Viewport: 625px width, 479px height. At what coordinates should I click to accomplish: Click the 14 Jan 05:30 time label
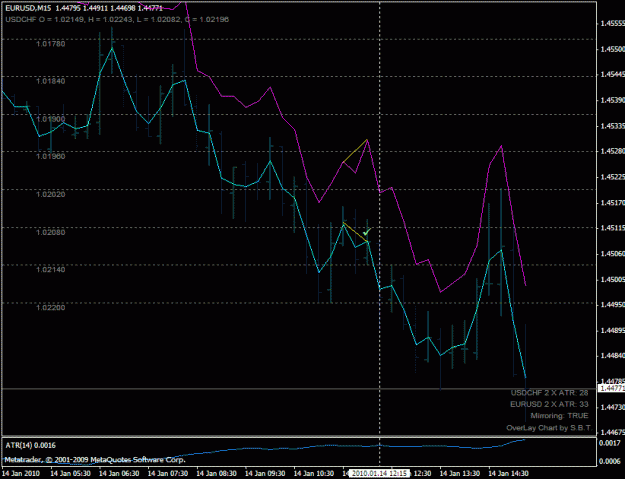pyautogui.click(x=70, y=473)
